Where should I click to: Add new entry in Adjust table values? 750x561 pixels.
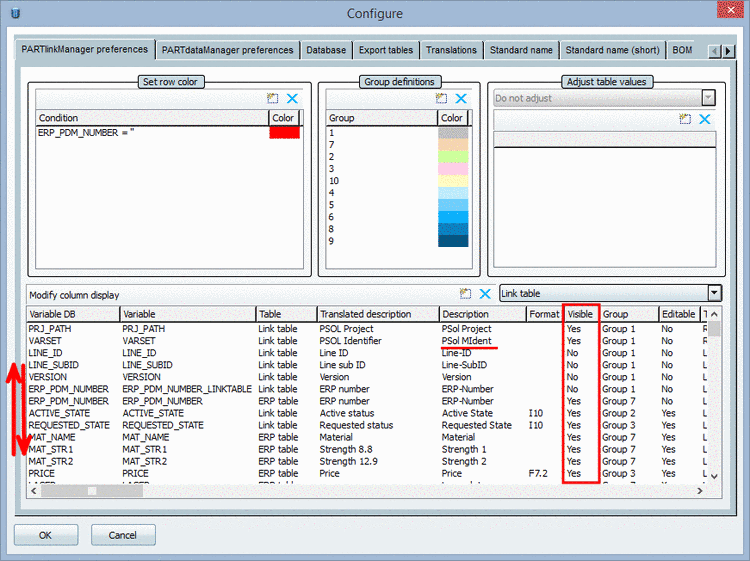coord(685,119)
